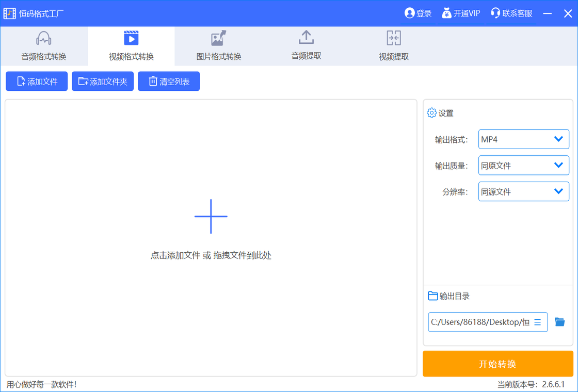Contact support via 联系客服
Image resolution: width=578 pixels, height=392 pixels.
coord(511,13)
